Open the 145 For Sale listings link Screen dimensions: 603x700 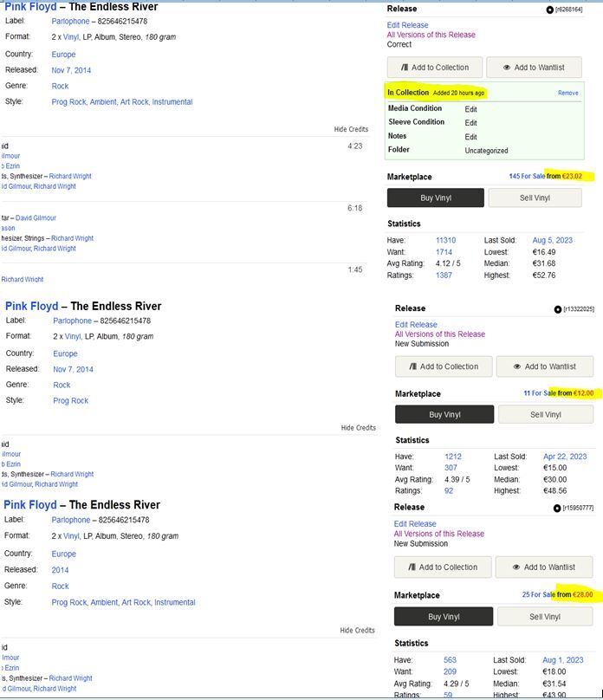click(x=527, y=177)
